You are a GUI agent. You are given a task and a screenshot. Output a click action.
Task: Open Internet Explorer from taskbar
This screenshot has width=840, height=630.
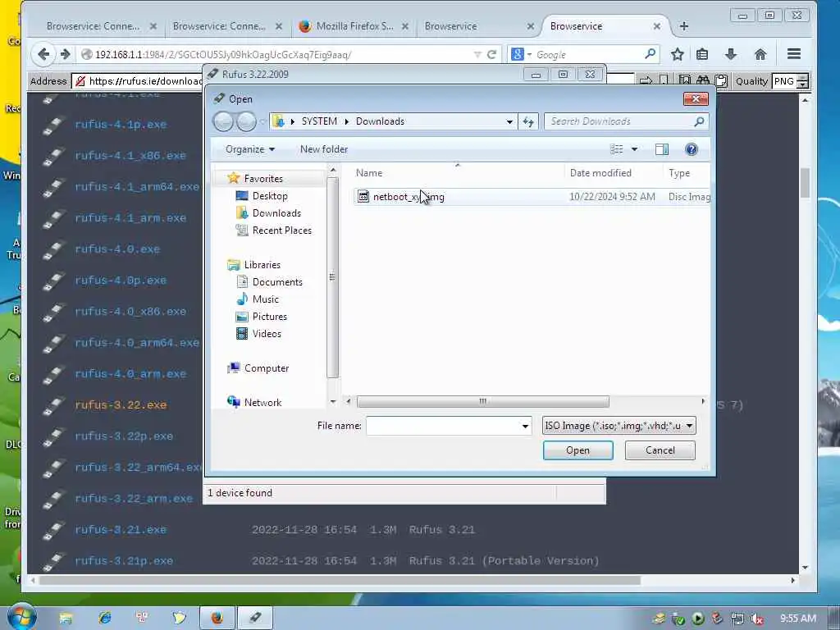(x=104, y=618)
